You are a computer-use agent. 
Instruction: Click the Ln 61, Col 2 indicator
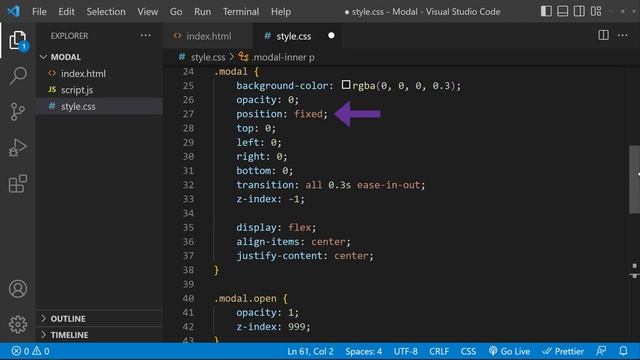[310, 351]
